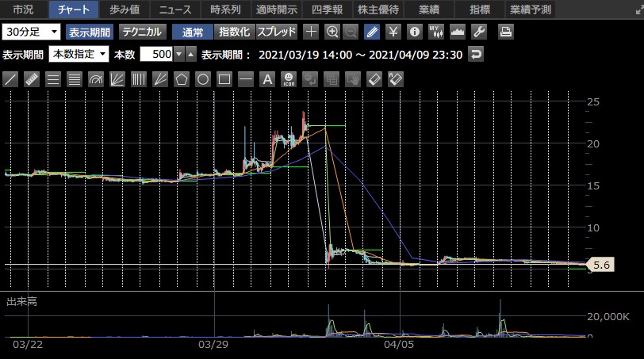Select the horizontal line tool
This screenshot has height=359, width=644.
tap(246, 79)
